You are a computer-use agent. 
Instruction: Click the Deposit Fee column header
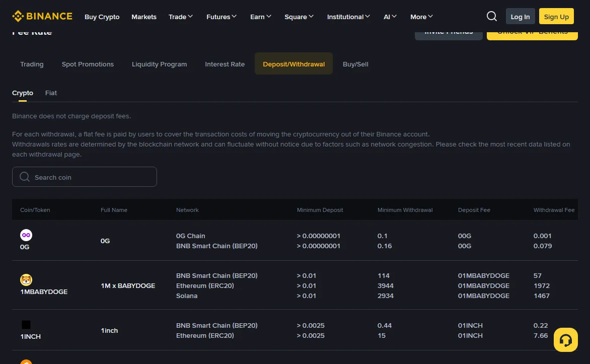tap(474, 209)
